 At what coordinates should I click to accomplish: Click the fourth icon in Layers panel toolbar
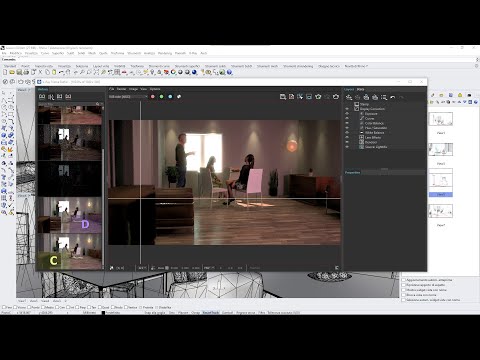[x=375, y=97]
